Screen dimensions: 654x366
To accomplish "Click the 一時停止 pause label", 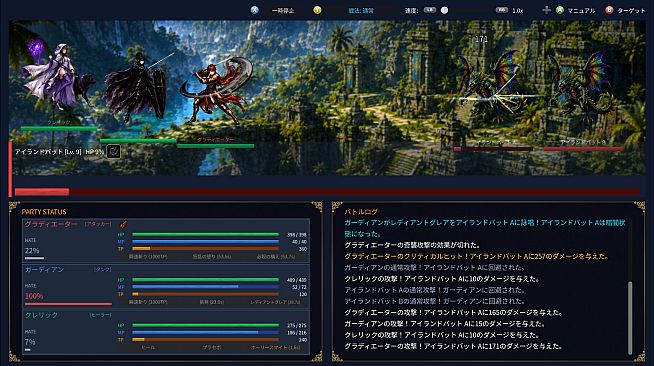I will tap(283, 10).
